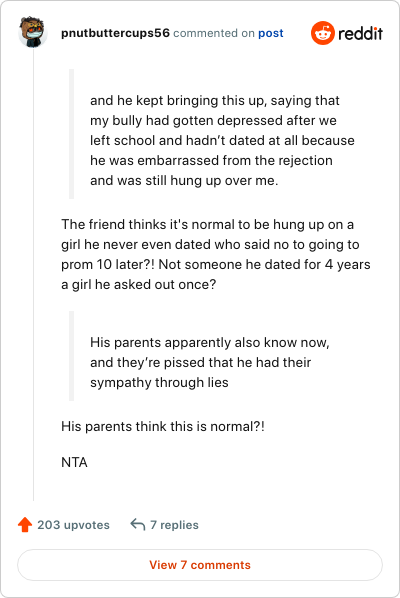Follow the blue "post" link
This screenshot has width=400, height=598.
pyautogui.click(x=271, y=33)
